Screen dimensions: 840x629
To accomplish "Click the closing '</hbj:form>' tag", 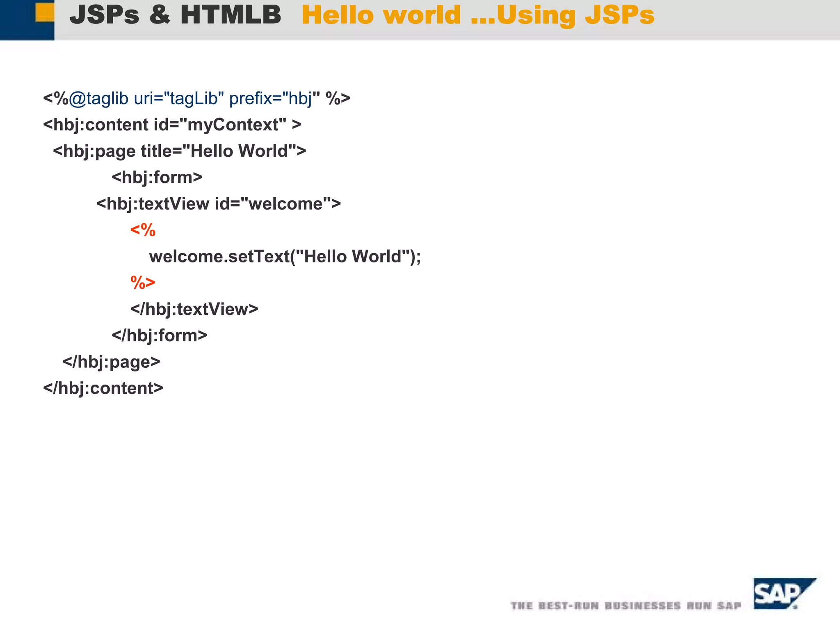I will click(160, 335).
